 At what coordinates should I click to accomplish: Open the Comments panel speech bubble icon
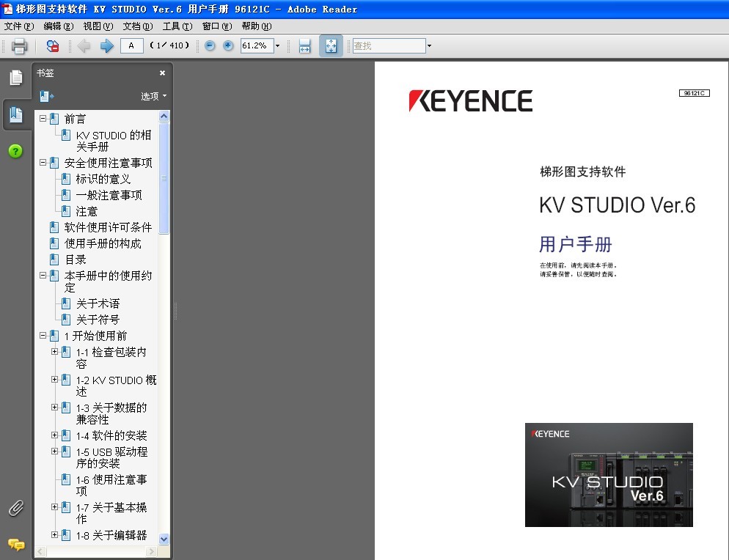pos(15,544)
